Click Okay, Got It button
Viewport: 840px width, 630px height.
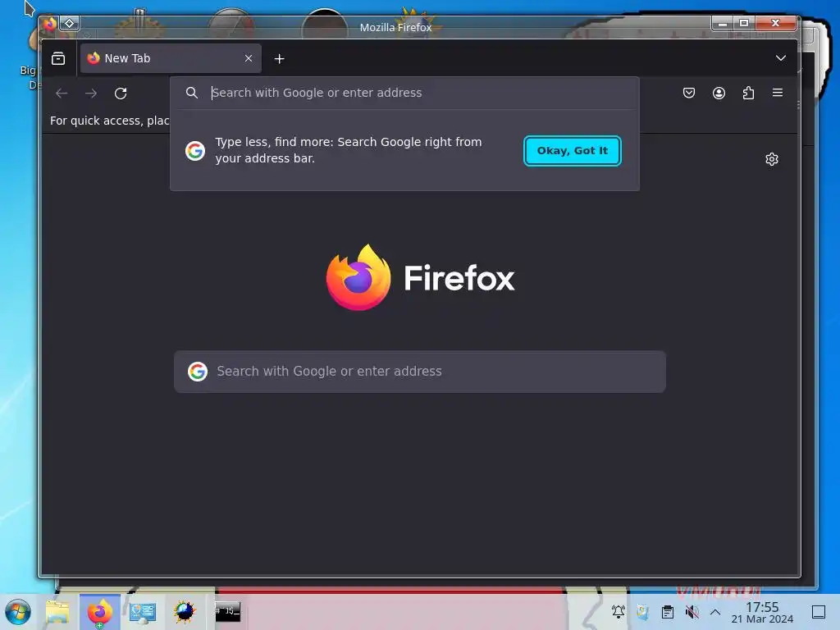[572, 151]
